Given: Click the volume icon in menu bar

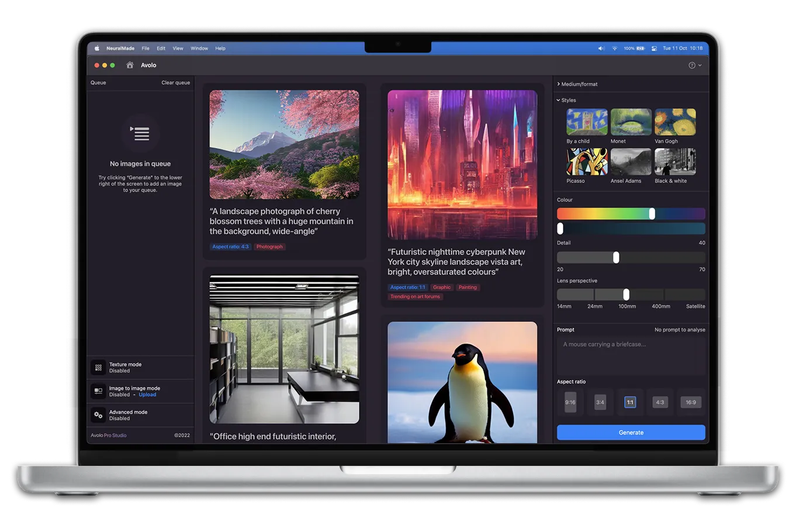Looking at the screenshot, I should click(x=601, y=49).
